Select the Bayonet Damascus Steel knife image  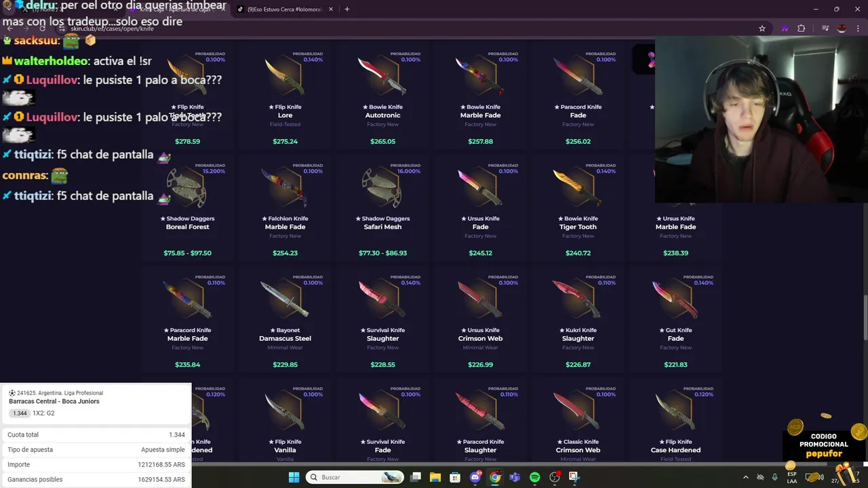point(285,300)
